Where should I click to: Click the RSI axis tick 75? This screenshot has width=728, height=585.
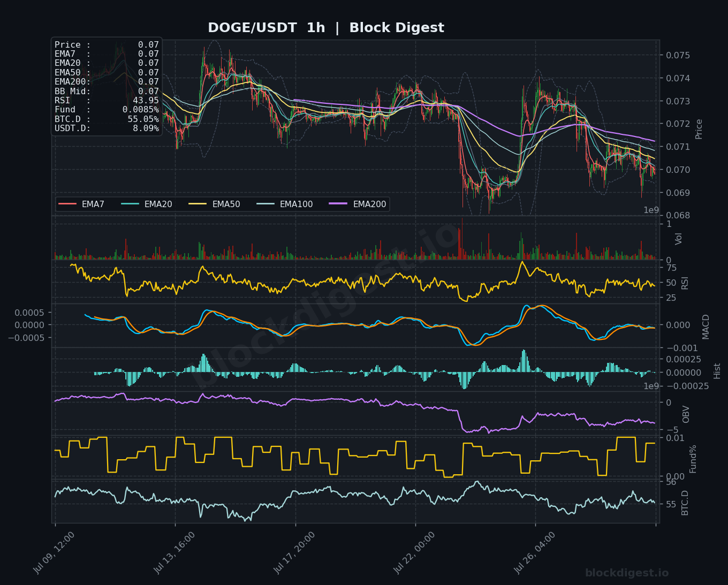671,268
